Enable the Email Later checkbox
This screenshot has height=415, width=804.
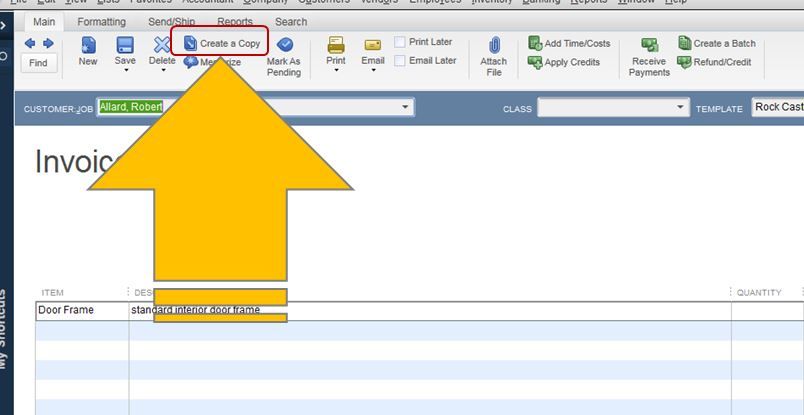click(x=400, y=61)
